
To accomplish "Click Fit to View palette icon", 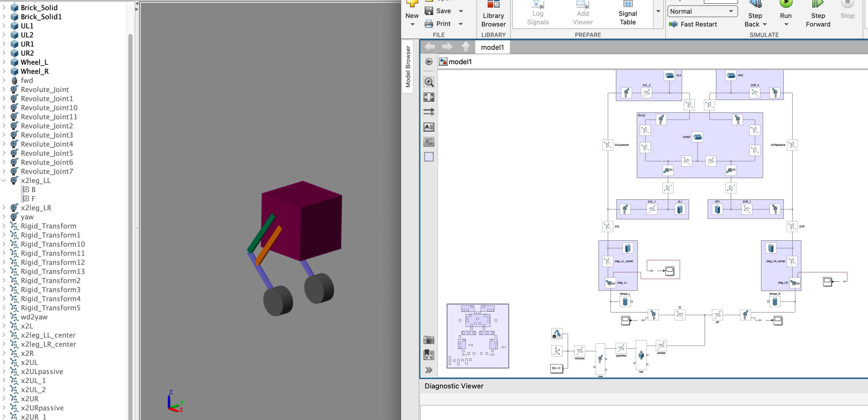I will (x=429, y=97).
